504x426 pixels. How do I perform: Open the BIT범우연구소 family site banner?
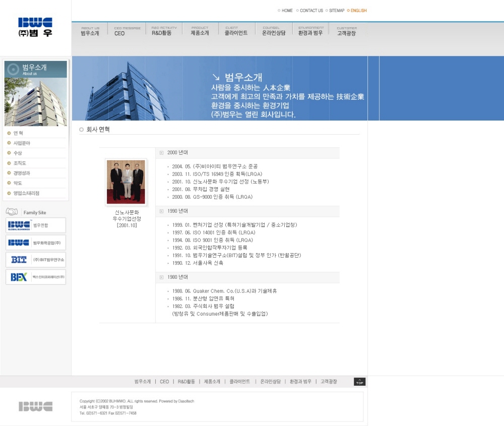36,260
